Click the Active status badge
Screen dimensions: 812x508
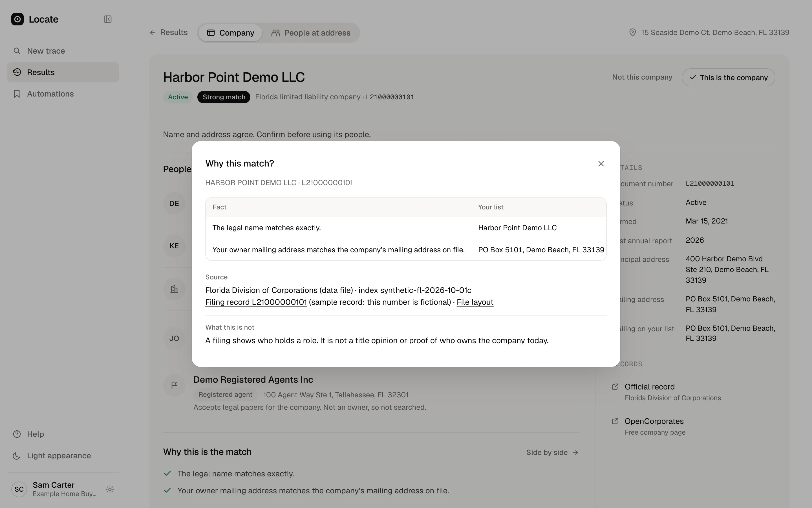178,97
